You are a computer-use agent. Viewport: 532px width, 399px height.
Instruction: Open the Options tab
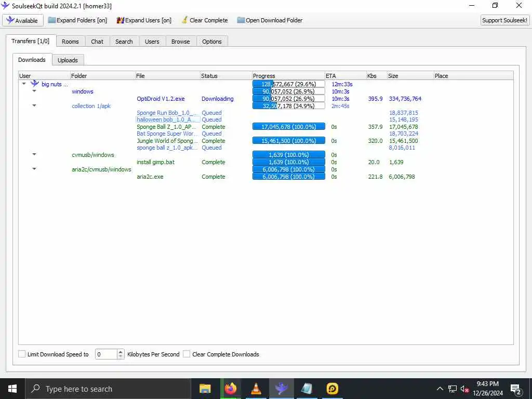coord(212,42)
